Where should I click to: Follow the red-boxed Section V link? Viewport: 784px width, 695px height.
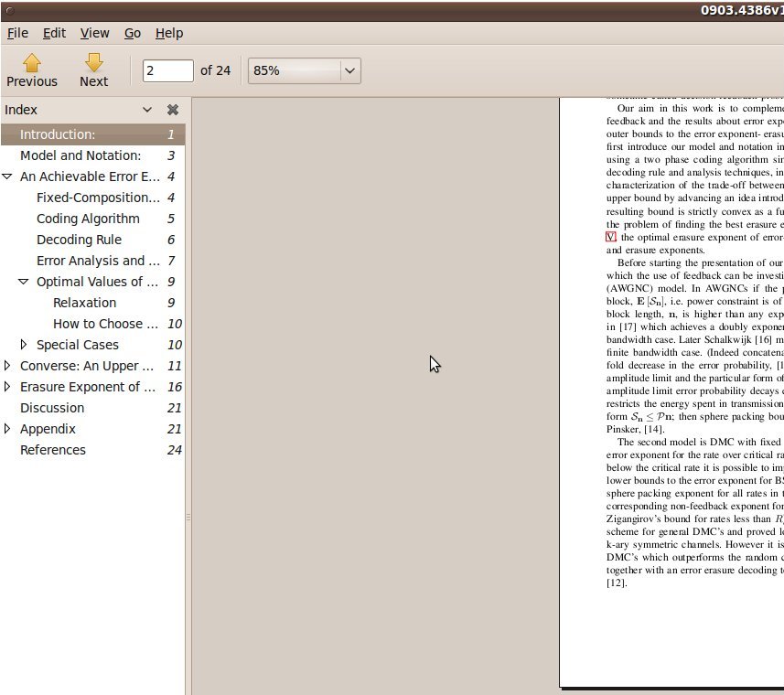(610, 237)
